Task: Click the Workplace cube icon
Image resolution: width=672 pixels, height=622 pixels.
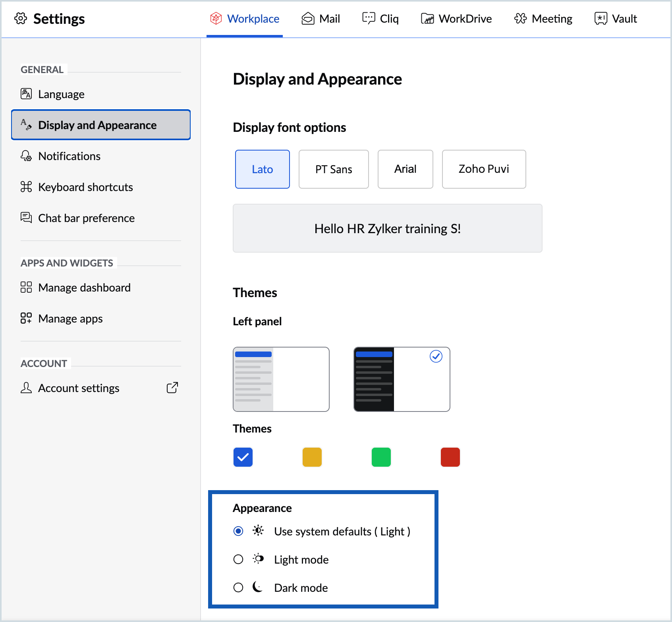Action: tap(216, 18)
